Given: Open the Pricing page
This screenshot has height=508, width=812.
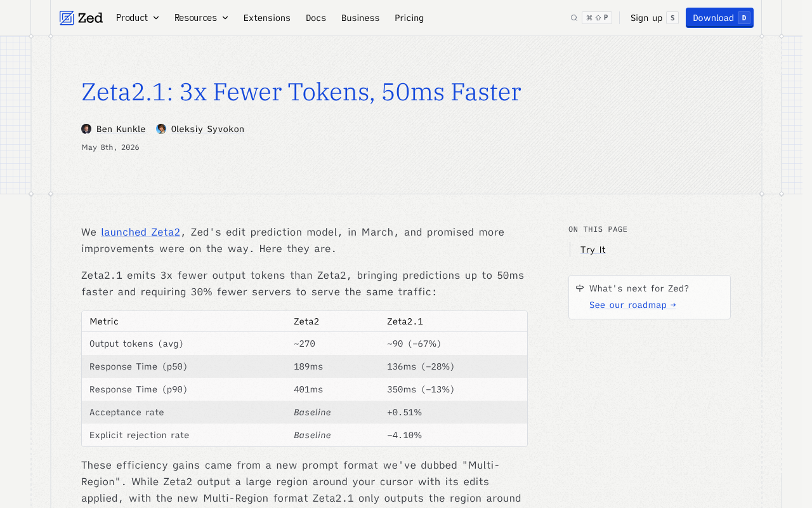Looking at the screenshot, I should click(x=409, y=18).
